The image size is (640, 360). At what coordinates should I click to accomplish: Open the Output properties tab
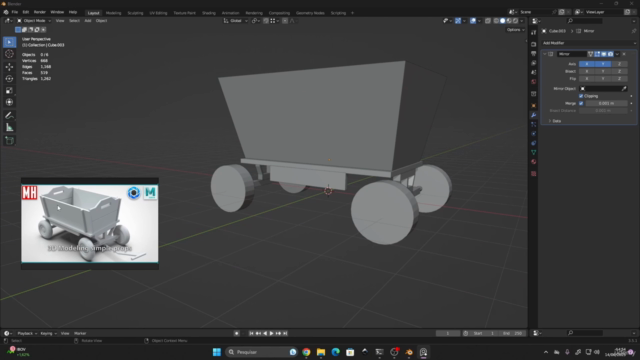tap(533, 53)
